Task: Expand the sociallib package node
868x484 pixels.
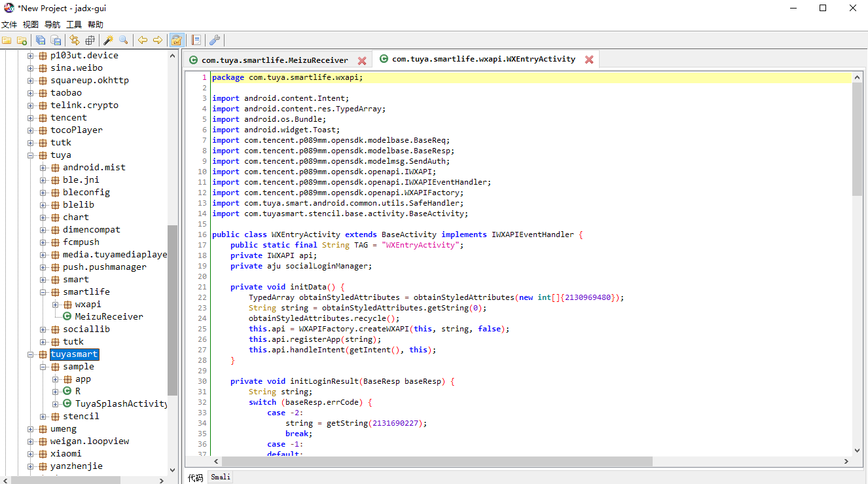Action: click(43, 329)
